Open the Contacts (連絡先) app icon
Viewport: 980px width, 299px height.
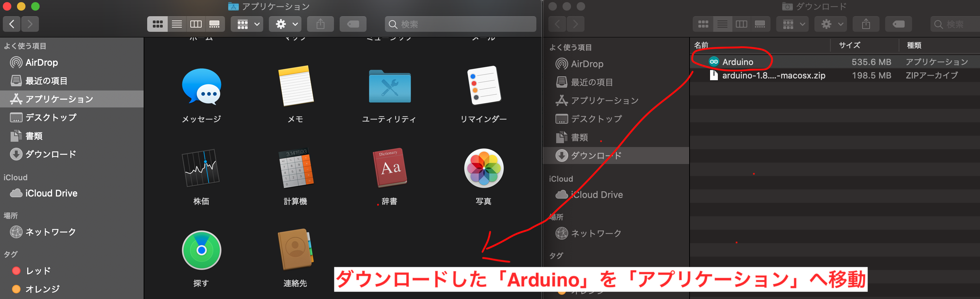pos(295,250)
